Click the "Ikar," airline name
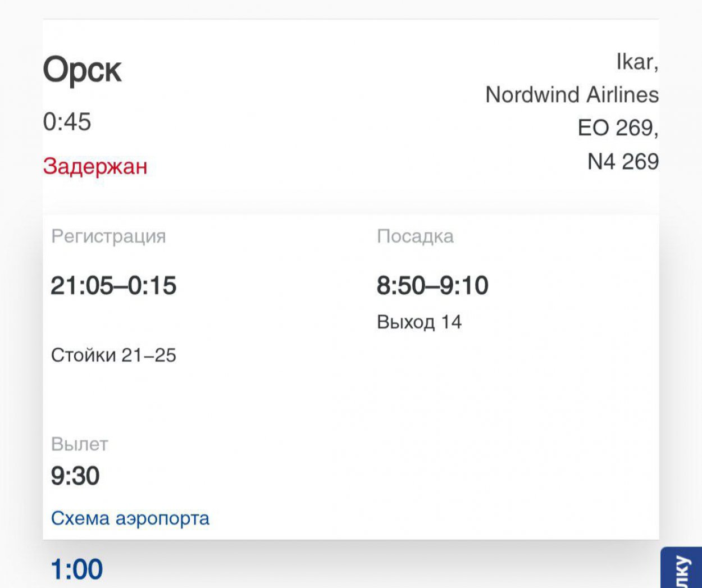The image size is (702, 588). [x=637, y=62]
